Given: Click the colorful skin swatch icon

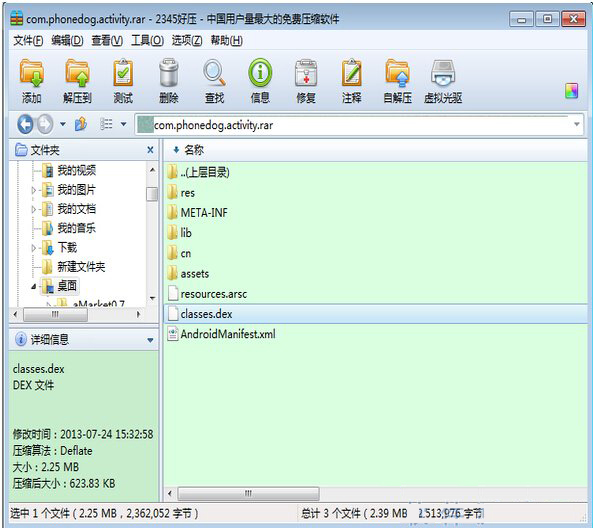Looking at the screenshot, I should pos(571,91).
